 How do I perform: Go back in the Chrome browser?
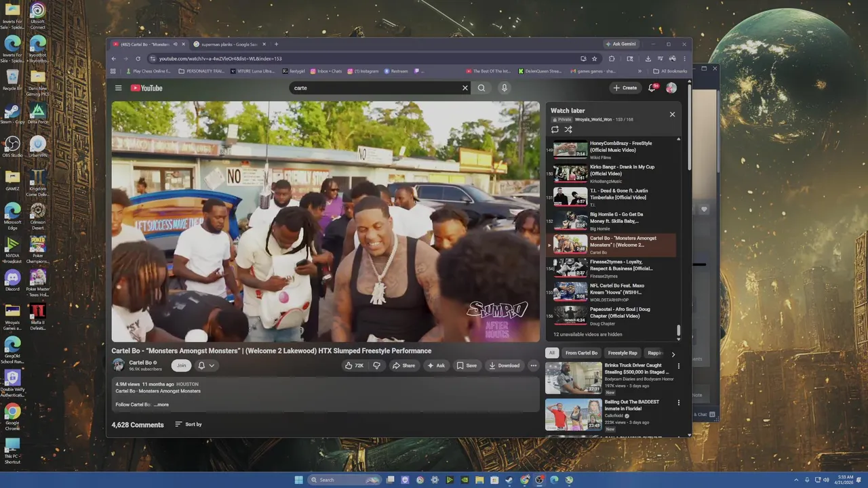[x=113, y=59]
